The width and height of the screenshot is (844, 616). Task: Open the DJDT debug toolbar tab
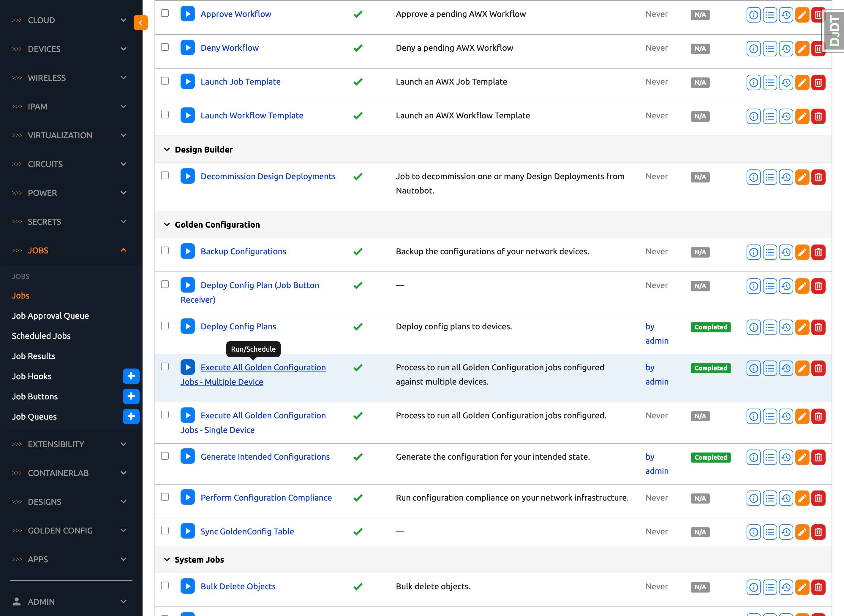click(834, 30)
